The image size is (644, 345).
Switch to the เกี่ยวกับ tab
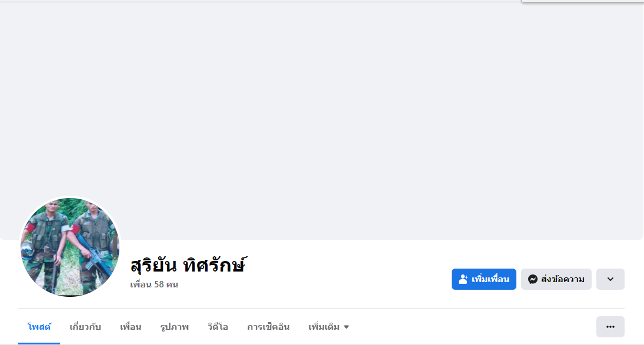(x=85, y=327)
